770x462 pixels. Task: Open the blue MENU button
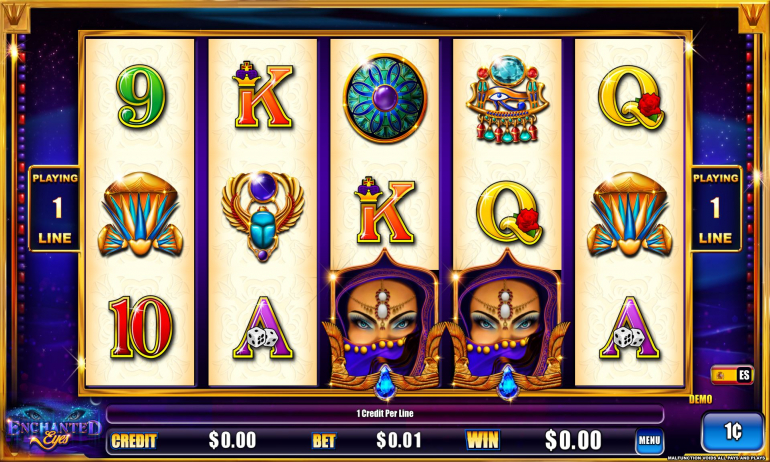click(649, 440)
